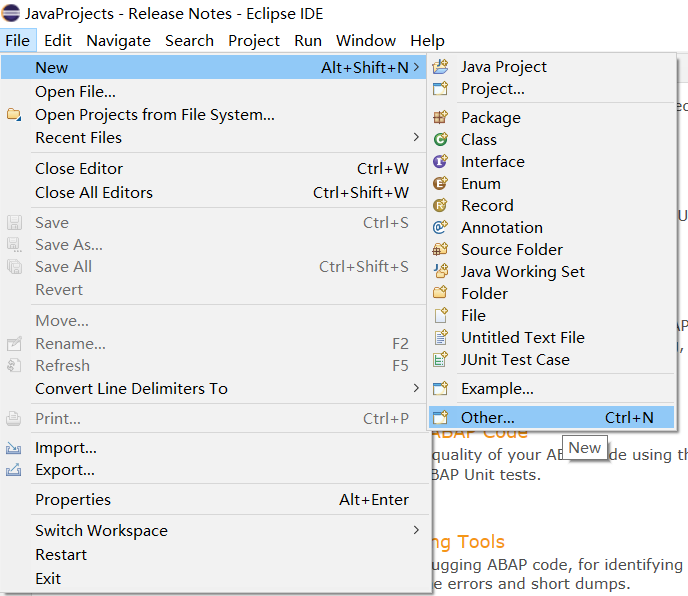The width and height of the screenshot is (688, 596).
Task: Choose Close All Editors
Action: click(x=214, y=192)
